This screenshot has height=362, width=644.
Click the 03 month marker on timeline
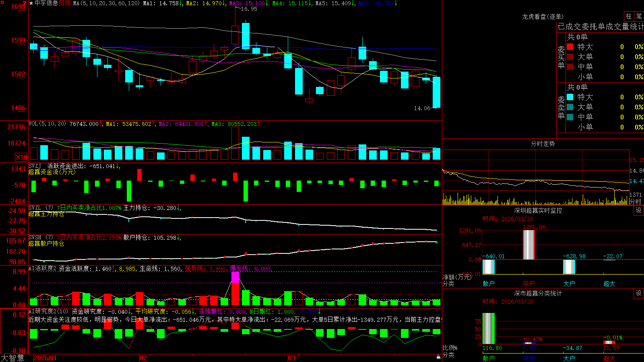pyautogui.click(x=292, y=358)
